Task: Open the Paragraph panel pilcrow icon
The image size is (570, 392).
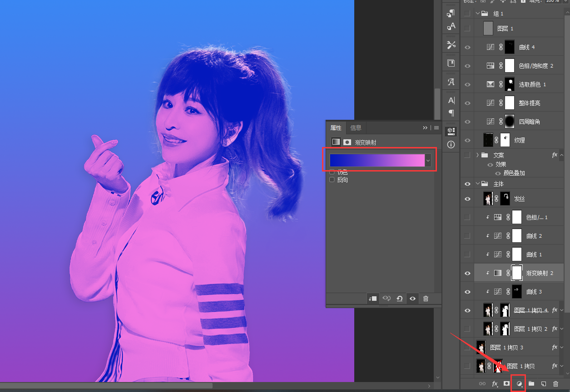Action: (x=451, y=113)
